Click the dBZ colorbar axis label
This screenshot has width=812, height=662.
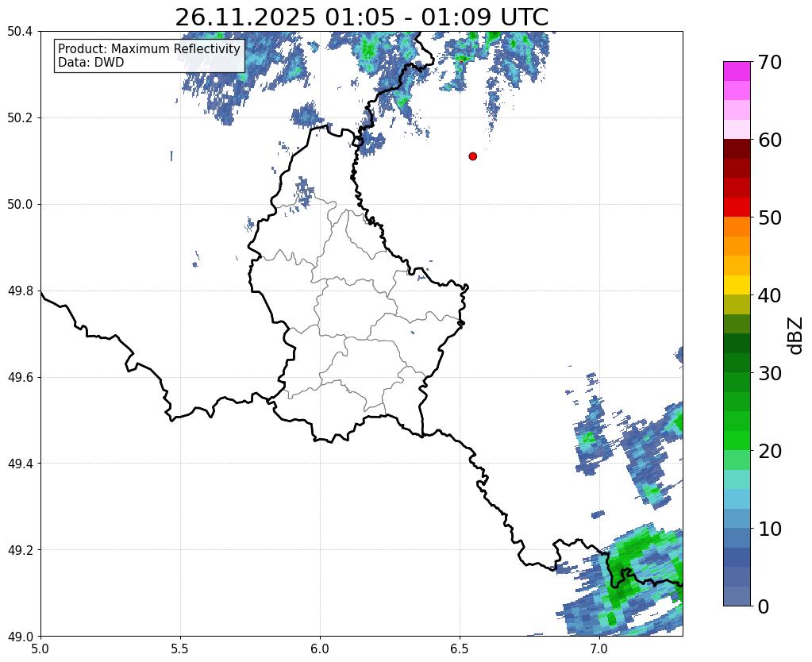[x=796, y=336]
